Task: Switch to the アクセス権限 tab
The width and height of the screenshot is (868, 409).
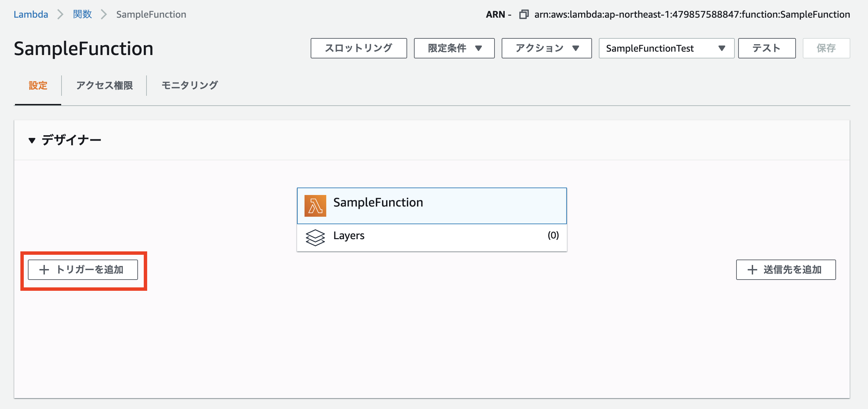Action: [104, 86]
